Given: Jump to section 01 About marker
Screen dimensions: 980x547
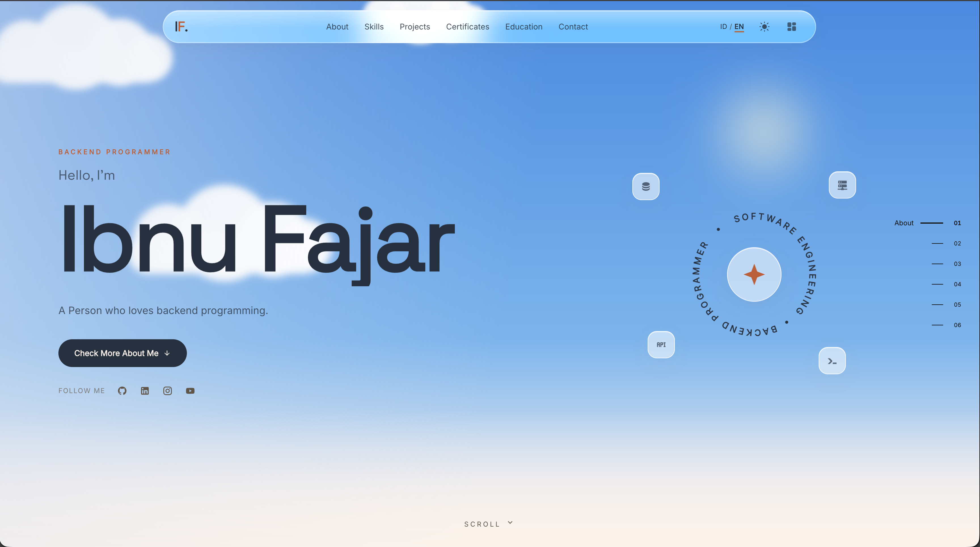Looking at the screenshot, I should coord(928,223).
